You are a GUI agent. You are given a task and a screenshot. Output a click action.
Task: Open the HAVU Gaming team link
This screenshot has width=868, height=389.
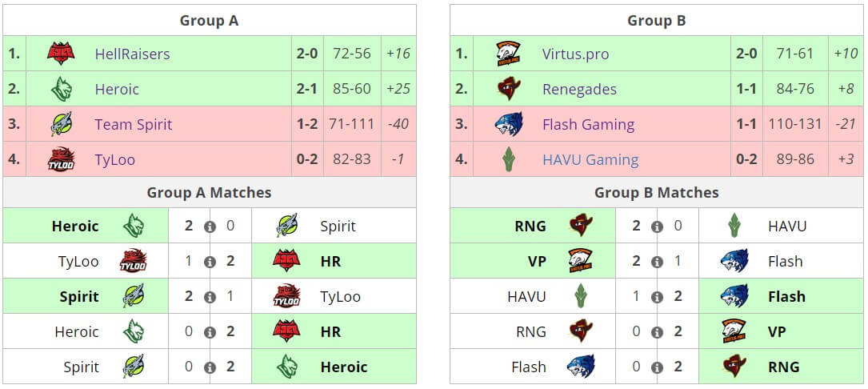590,159
